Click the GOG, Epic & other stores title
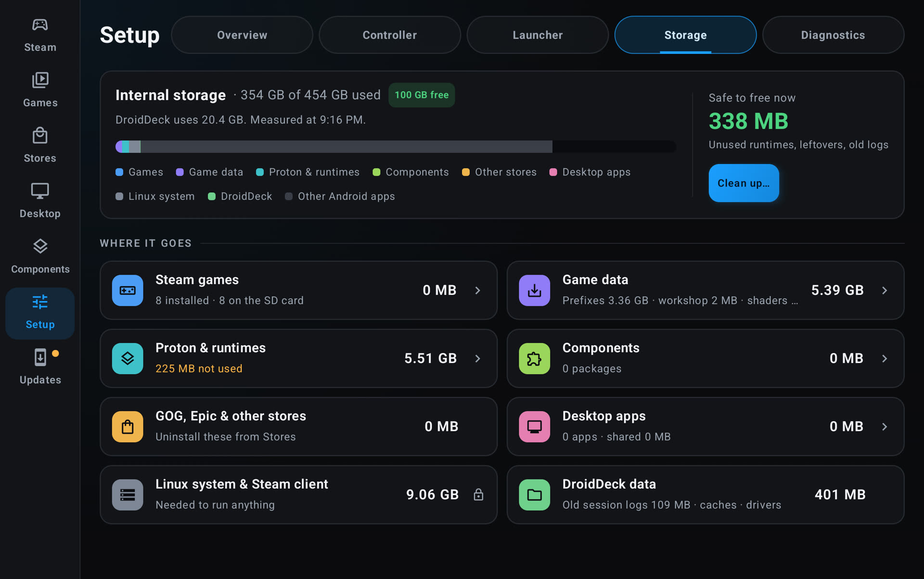The height and width of the screenshot is (579, 924). point(231,416)
